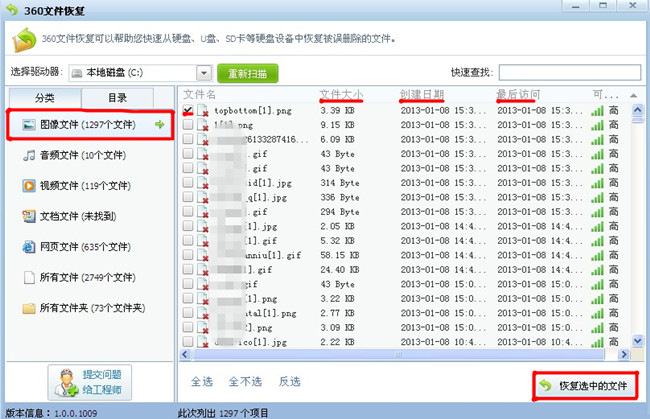Click the 反选 link
The width and height of the screenshot is (650, 419).
point(289,382)
